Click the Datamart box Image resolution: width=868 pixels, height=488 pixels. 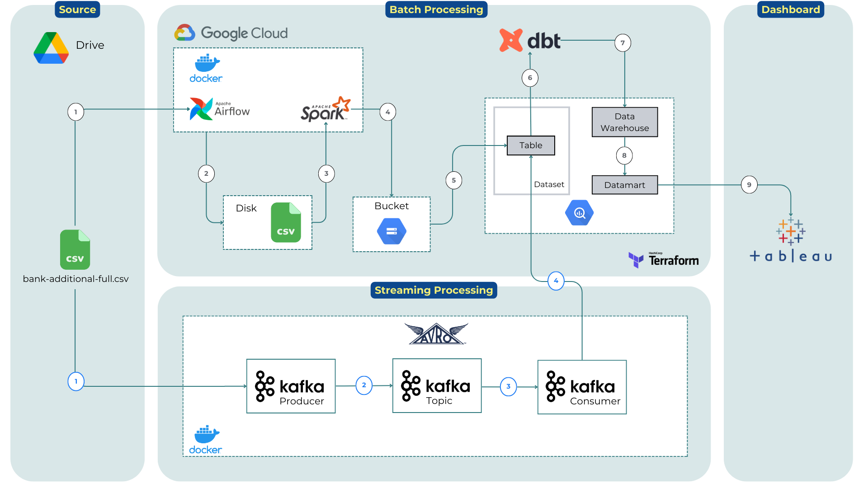click(624, 185)
